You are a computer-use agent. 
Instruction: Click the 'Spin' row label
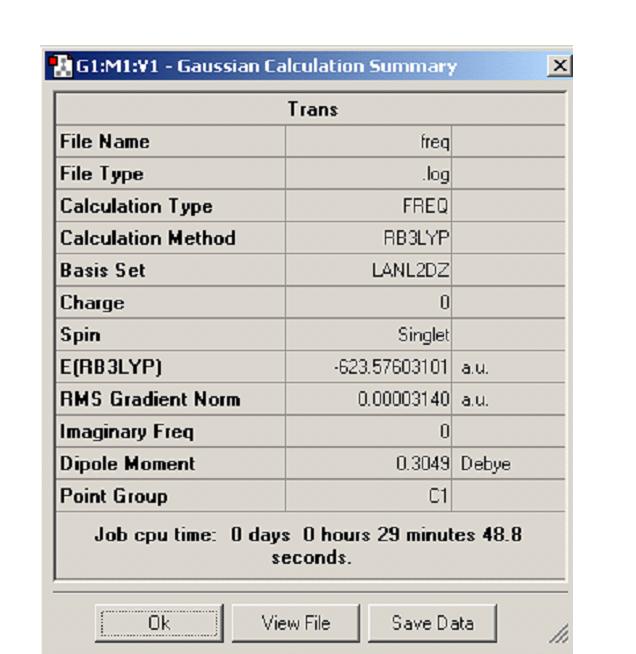(x=80, y=335)
